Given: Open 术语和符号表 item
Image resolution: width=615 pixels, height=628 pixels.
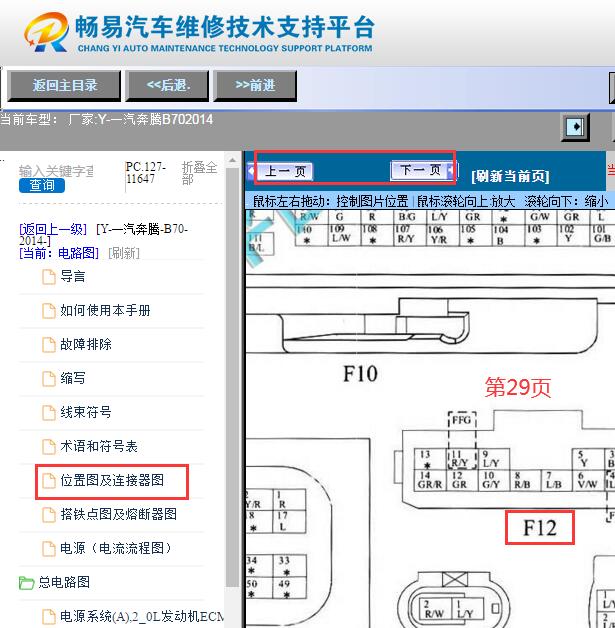Looking at the screenshot, I should 99,446.
